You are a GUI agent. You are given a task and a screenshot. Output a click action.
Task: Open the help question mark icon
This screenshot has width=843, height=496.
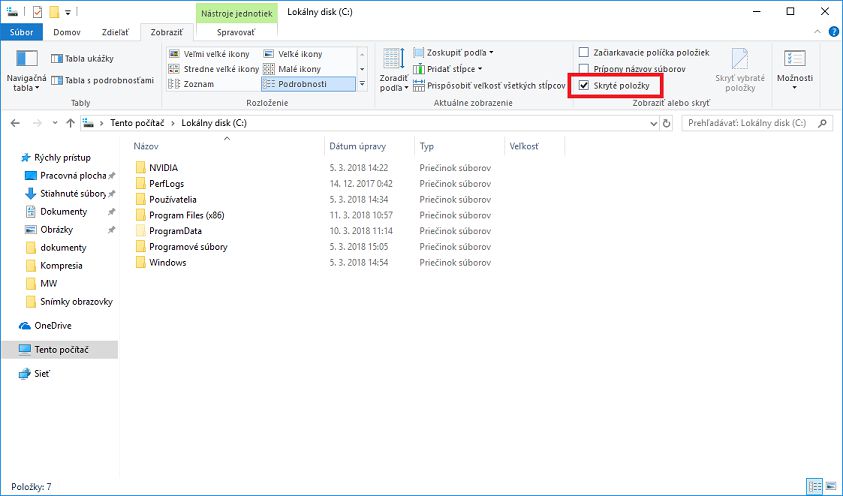833,32
